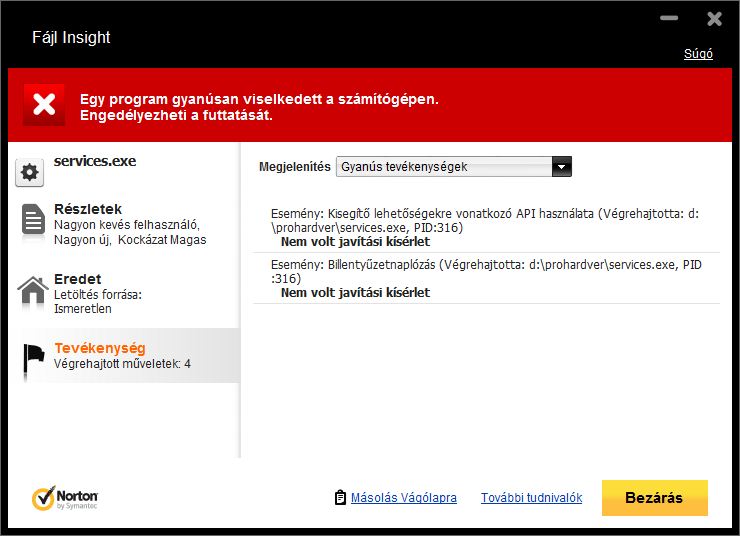Open the Súgó help link
740x536 pixels.
(x=698, y=54)
